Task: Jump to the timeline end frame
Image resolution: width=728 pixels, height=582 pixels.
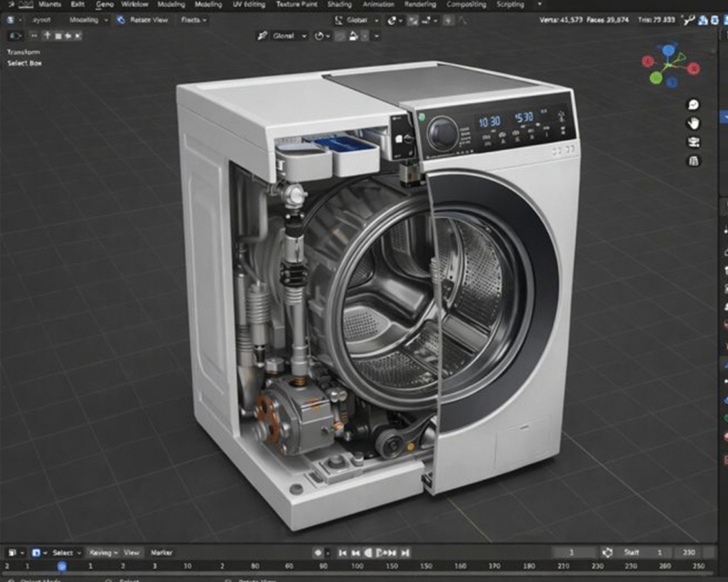Action: 406,553
